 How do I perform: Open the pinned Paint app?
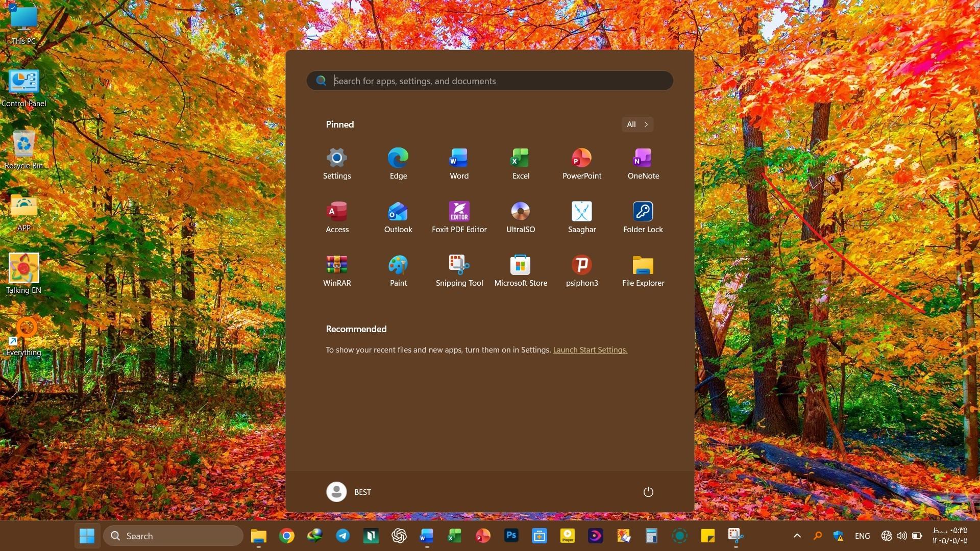tap(398, 271)
